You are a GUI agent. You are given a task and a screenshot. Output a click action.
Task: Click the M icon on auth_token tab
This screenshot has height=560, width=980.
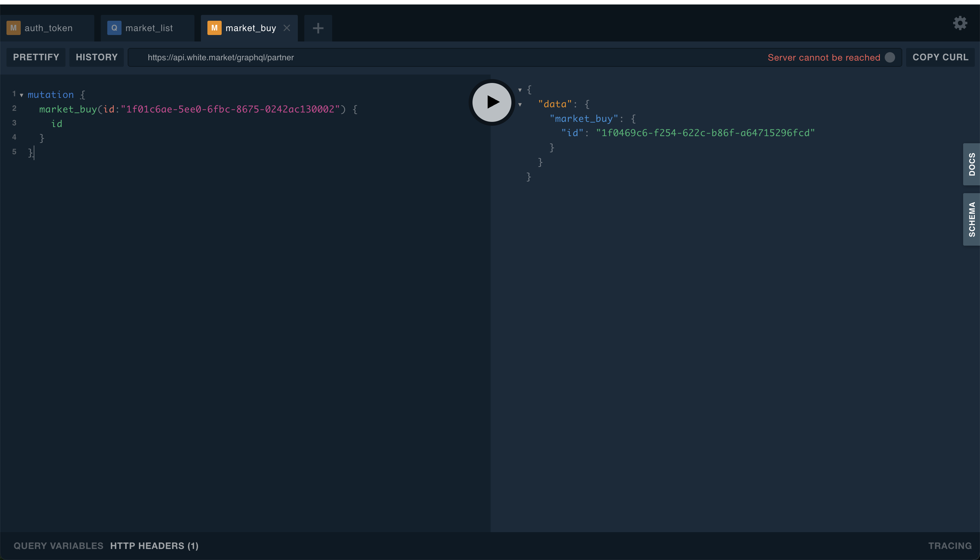tap(14, 28)
